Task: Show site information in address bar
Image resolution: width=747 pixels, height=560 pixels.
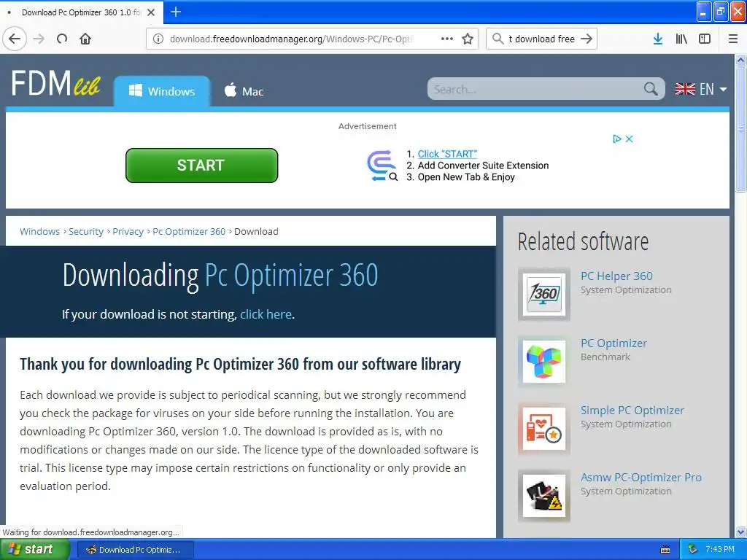Action: click(158, 39)
